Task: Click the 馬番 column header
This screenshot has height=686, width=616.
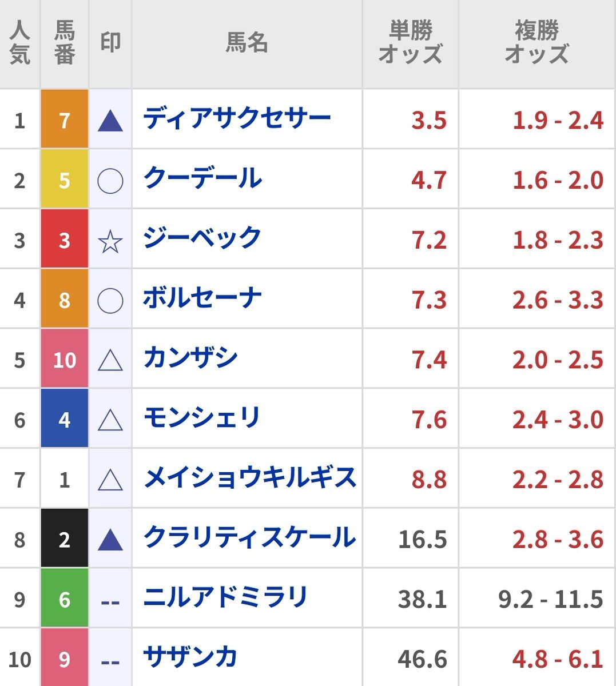Action: (64, 43)
